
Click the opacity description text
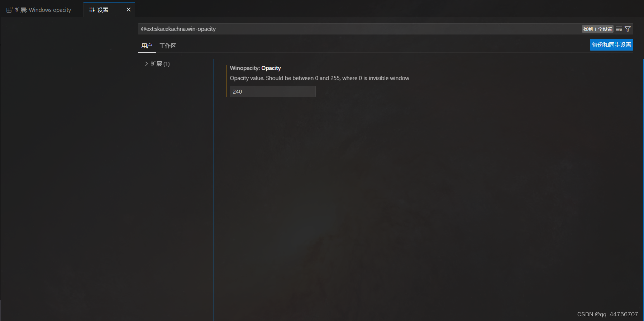click(319, 78)
